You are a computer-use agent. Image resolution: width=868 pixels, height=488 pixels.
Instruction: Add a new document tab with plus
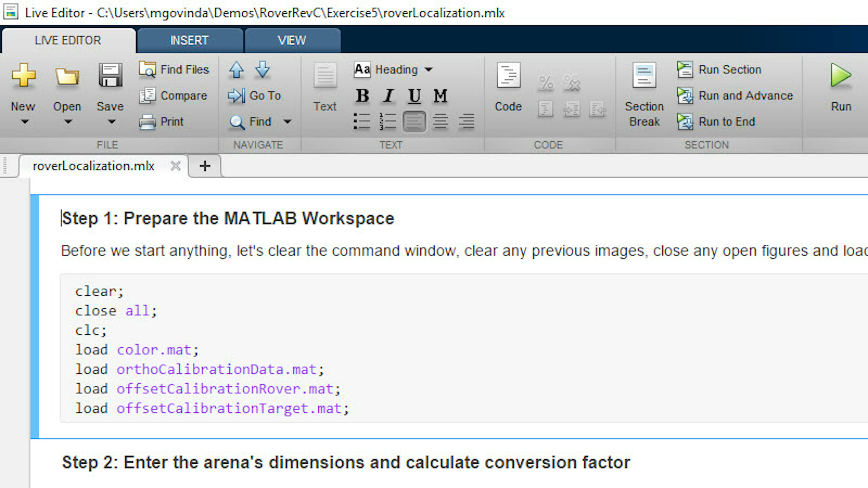(x=205, y=166)
